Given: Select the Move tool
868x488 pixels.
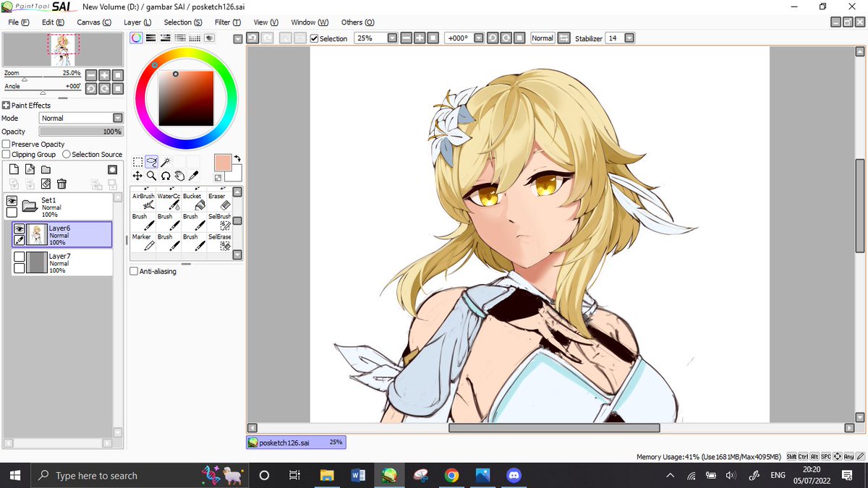Looking at the screenshot, I should click(x=137, y=176).
